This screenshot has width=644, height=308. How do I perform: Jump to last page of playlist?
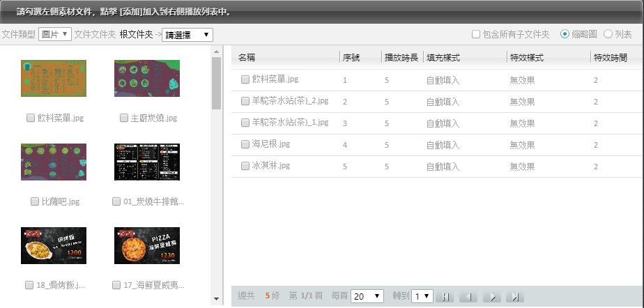click(x=514, y=297)
